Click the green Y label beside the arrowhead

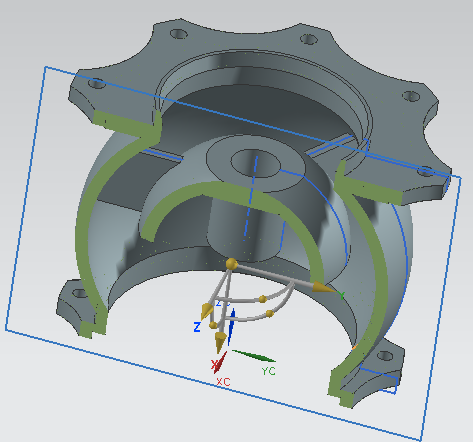pos(341,295)
